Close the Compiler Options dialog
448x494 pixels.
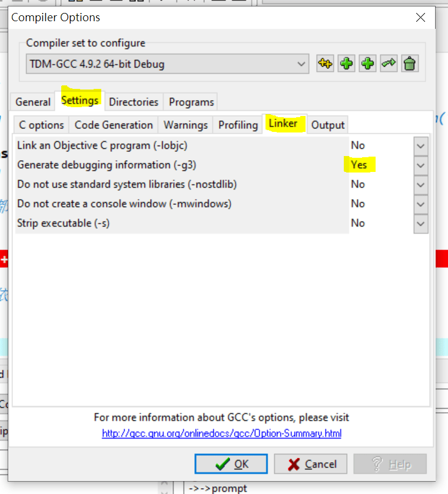(x=420, y=17)
